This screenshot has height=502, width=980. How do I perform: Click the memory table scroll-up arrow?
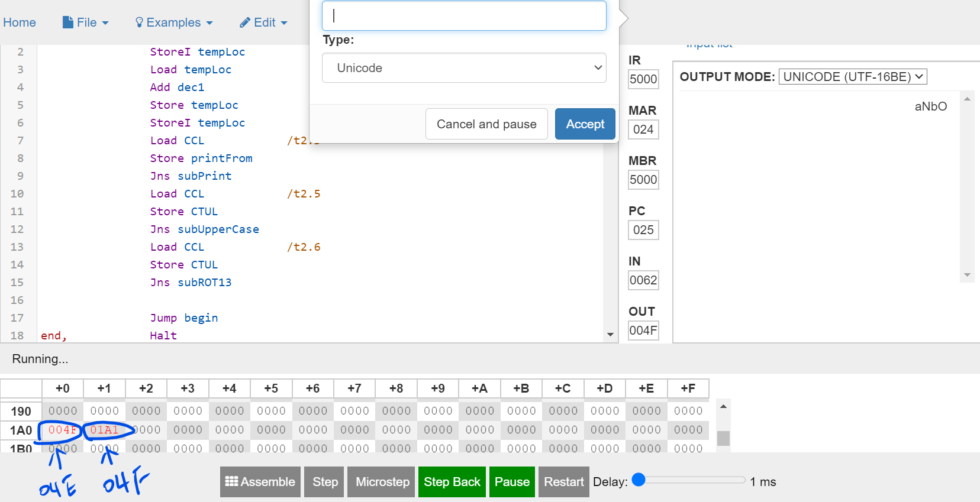pyautogui.click(x=723, y=407)
